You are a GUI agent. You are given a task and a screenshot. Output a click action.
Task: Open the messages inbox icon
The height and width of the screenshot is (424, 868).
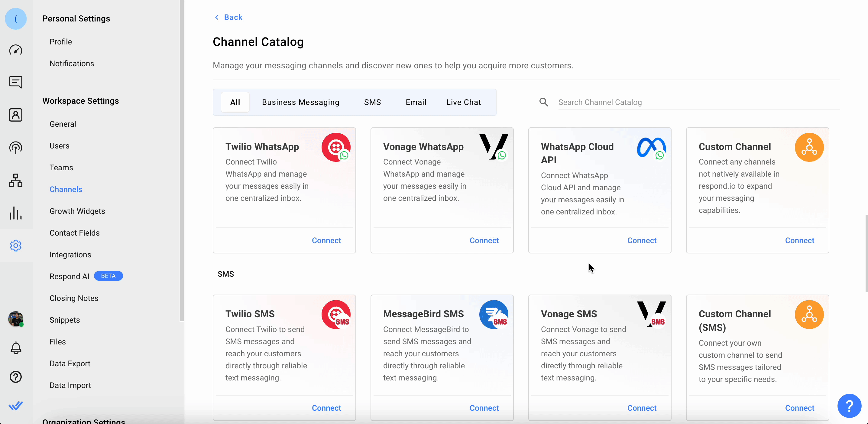[x=15, y=82]
